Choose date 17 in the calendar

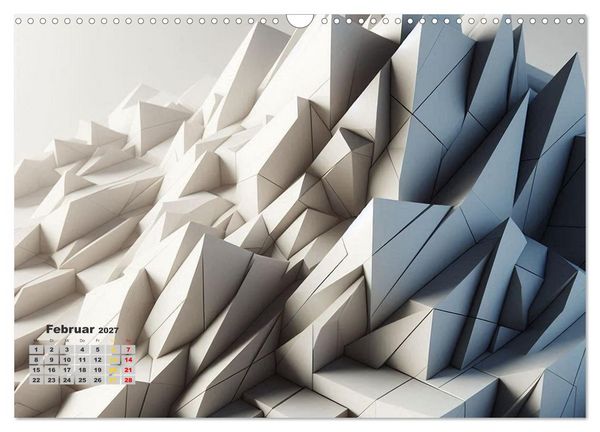click(x=67, y=370)
